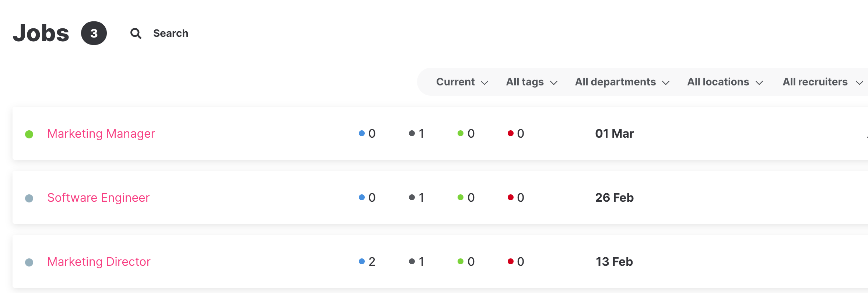The image size is (868, 293).
Task: Click blue candidate count on Marketing Director
Action: click(x=367, y=262)
